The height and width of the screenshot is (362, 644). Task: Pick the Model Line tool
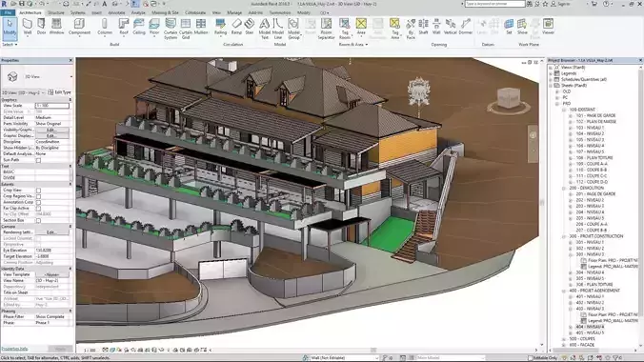278,29
